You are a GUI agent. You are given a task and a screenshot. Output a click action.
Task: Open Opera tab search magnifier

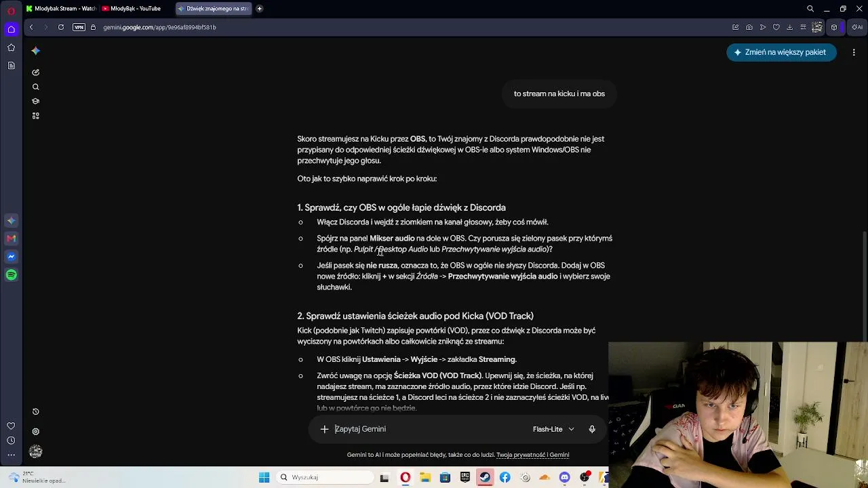coord(810,9)
